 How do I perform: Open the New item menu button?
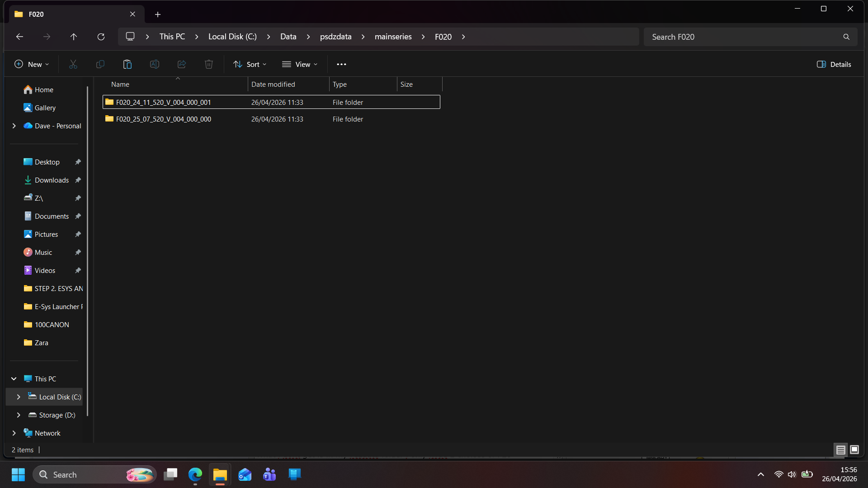[31, 64]
